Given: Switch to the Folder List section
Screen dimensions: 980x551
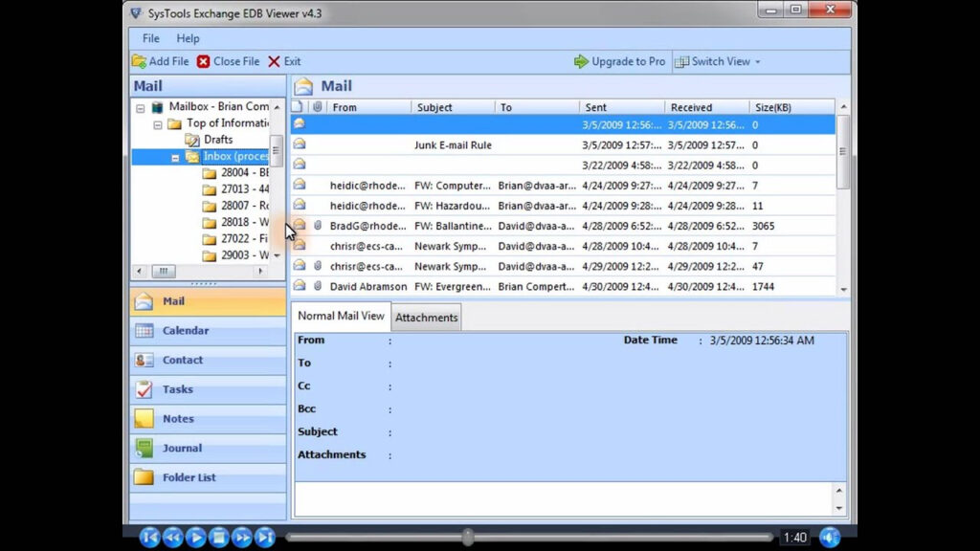Looking at the screenshot, I should [208, 477].
